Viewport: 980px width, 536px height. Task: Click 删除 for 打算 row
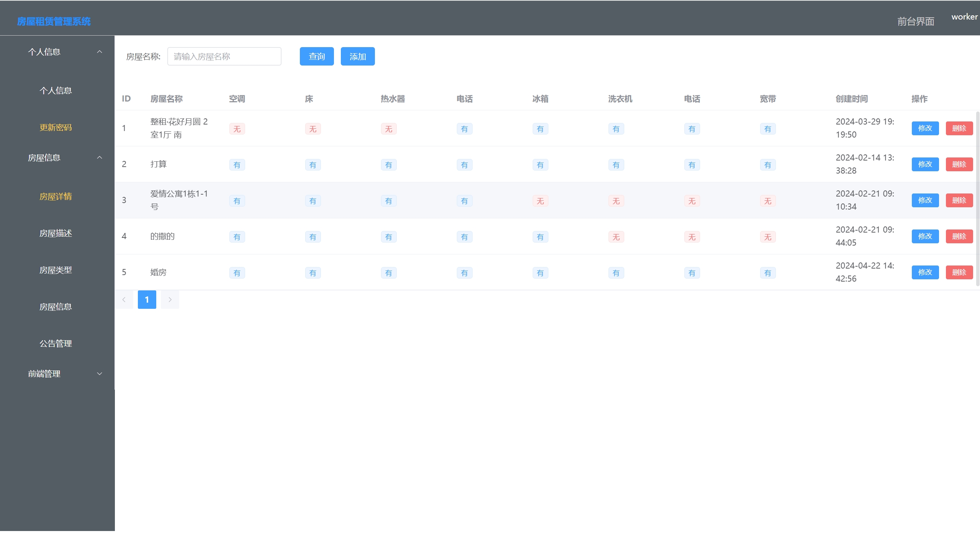pos(959,164)
